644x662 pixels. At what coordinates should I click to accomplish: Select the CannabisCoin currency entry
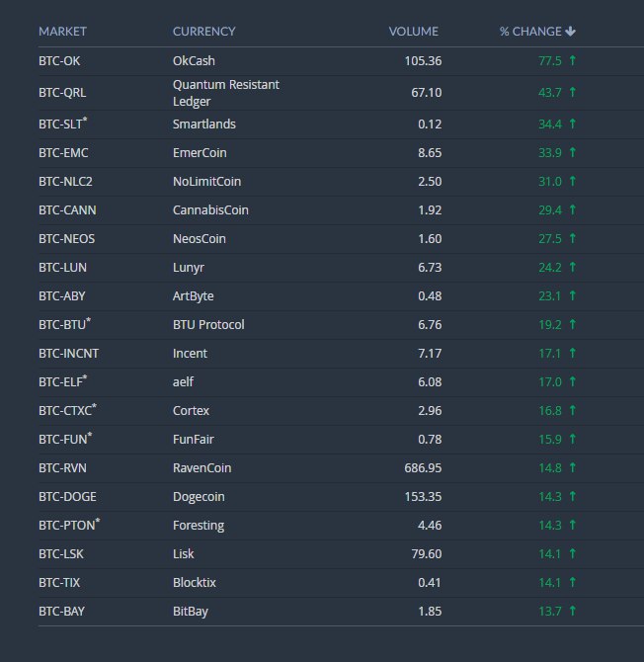[210, 210]
